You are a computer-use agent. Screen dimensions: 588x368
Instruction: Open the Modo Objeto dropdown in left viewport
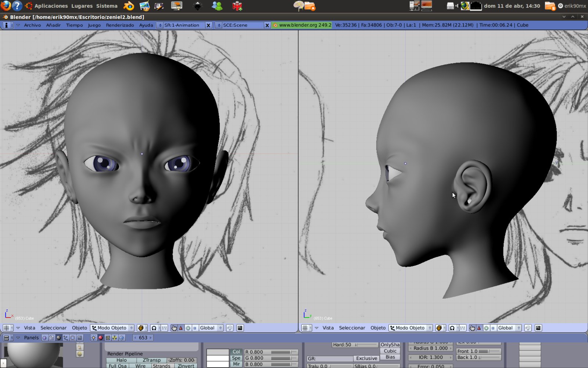(x=112, y=328)
